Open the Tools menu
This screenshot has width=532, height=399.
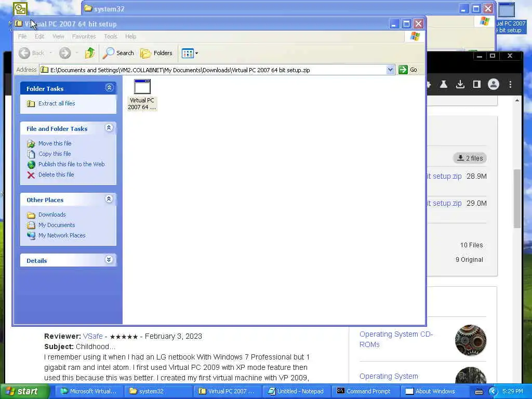tap(111, 36)
